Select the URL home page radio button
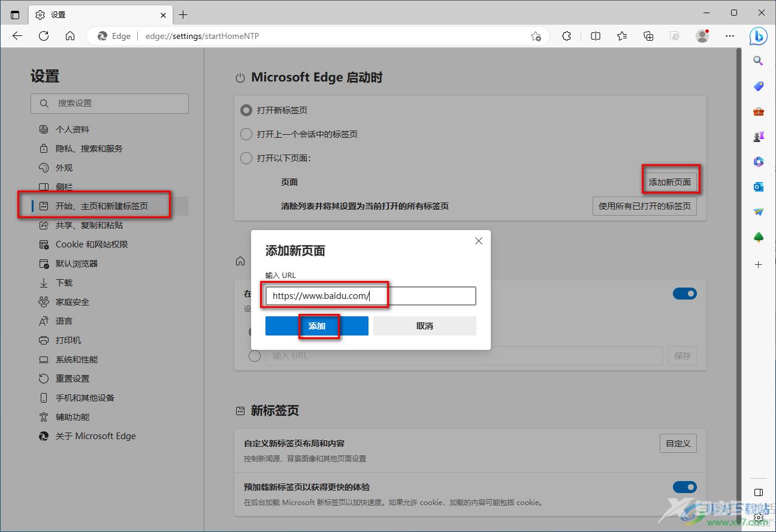The width and height of the screenshot is (776, 532). [255, 356]
